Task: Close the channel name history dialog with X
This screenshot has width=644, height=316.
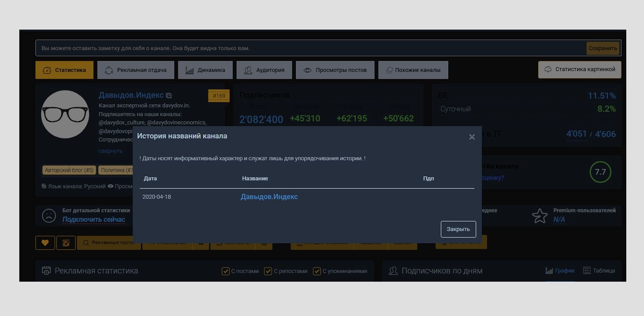Action: point(472,137)
